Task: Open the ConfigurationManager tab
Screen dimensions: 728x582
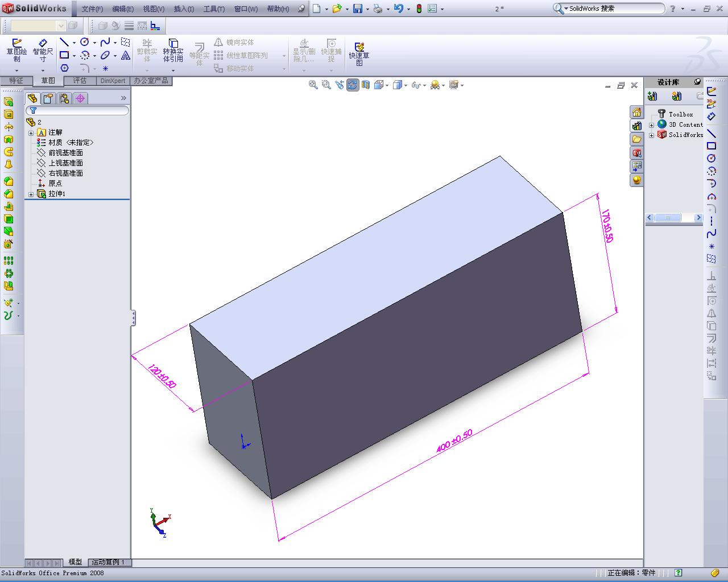Action: [x=64, y=98]
